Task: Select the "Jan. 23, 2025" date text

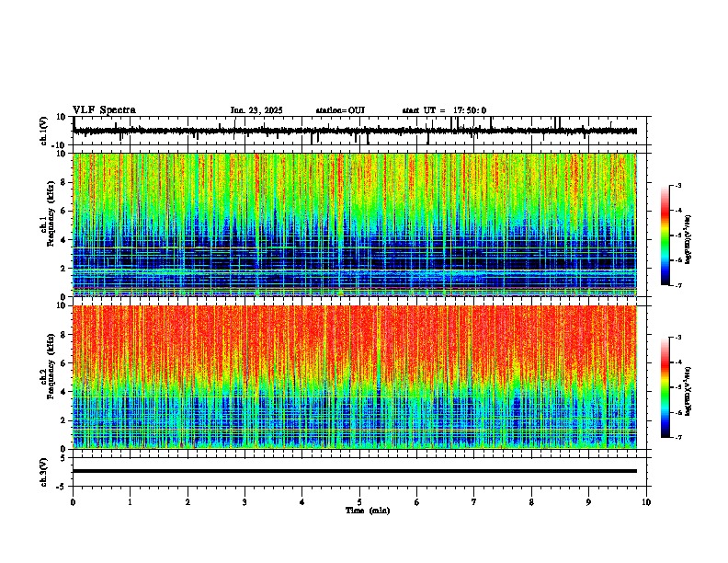Action: (256, 110)
